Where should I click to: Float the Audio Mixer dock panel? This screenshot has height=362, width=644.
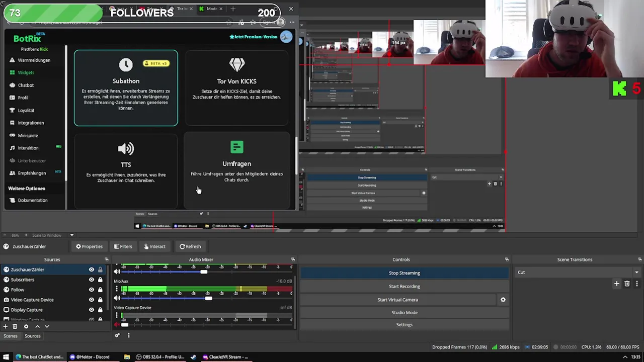[293, 259]
